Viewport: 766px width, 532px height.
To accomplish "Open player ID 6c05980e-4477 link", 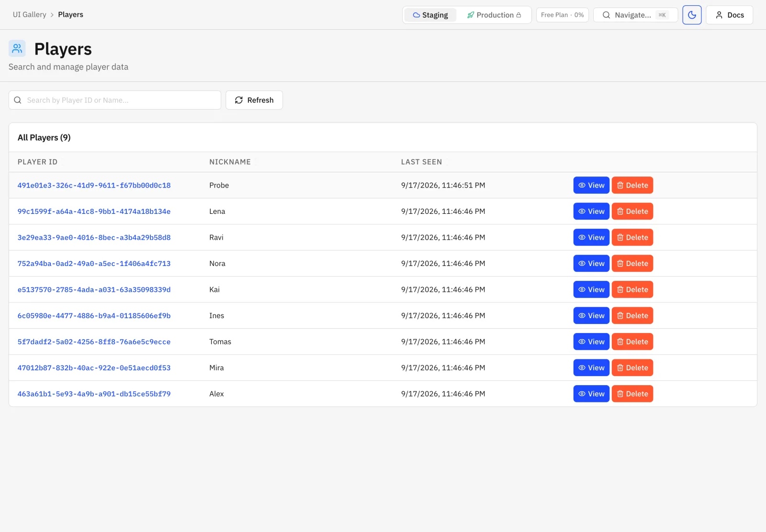I will [x=94, y=315].
